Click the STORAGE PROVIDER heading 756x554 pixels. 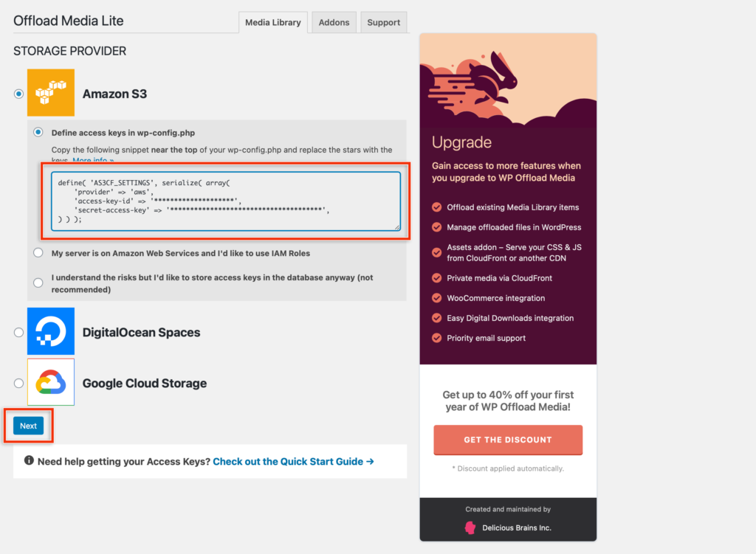70,51
